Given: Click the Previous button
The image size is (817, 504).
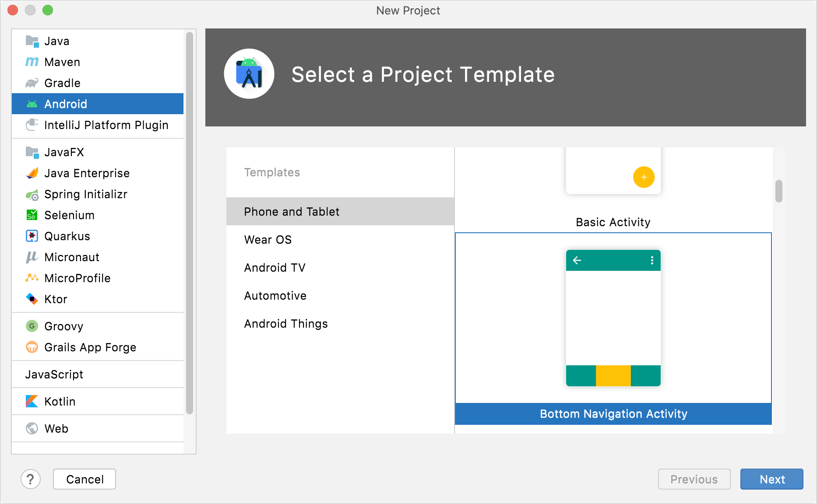Looking at the screenshot, I should [694, 479].
